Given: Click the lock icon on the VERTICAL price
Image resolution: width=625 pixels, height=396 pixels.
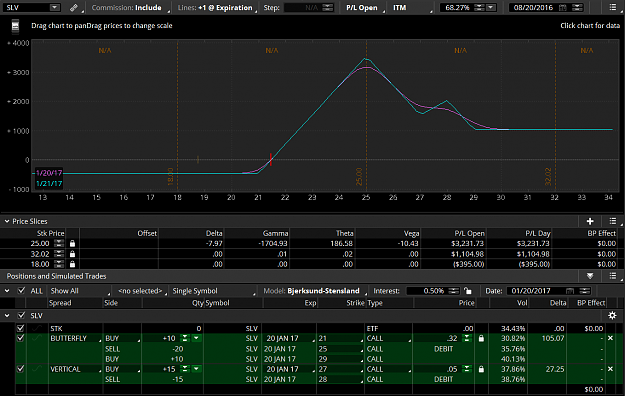Looking at the screenshot, I should [481, 369].
